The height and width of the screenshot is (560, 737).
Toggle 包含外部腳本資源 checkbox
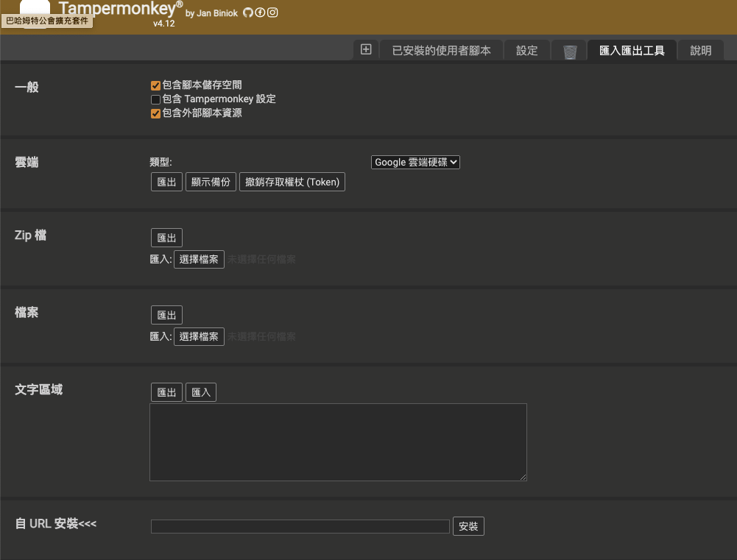point(155,113)
